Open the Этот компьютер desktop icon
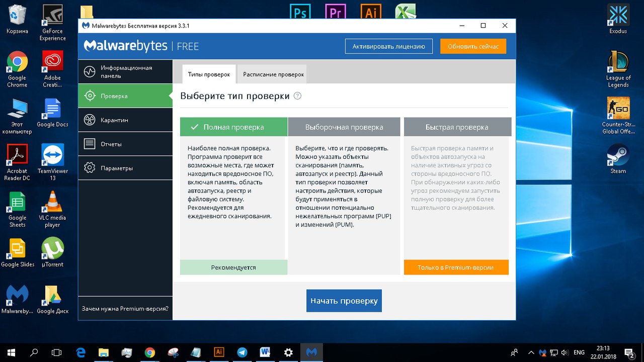Screen dimensions: 644x362 (17, 116)
